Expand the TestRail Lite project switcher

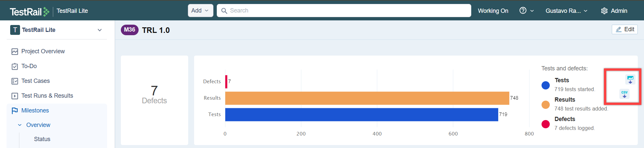(x=100, y=30)
